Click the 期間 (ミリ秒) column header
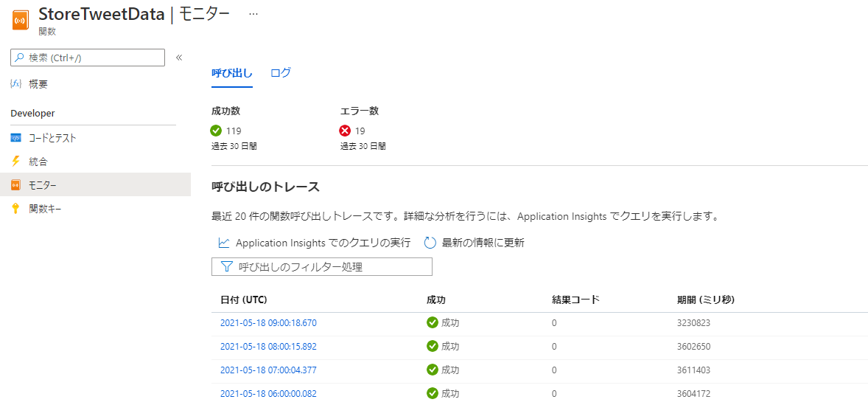 [706, 300]
